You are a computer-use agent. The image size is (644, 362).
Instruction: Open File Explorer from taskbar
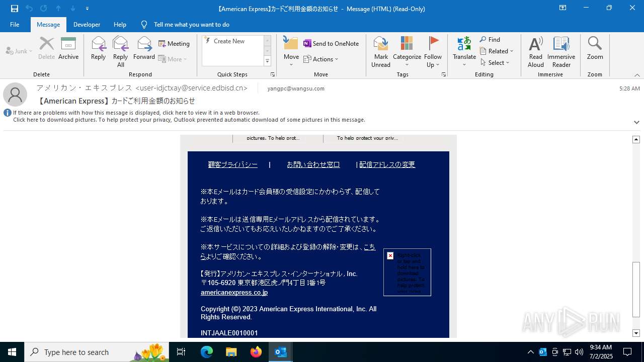pos(231,352)
